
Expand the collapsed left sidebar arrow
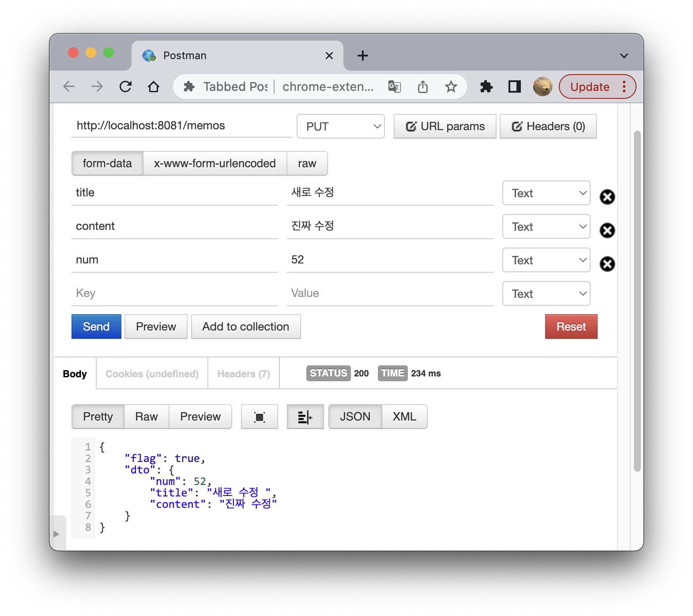tap(56, 534)
